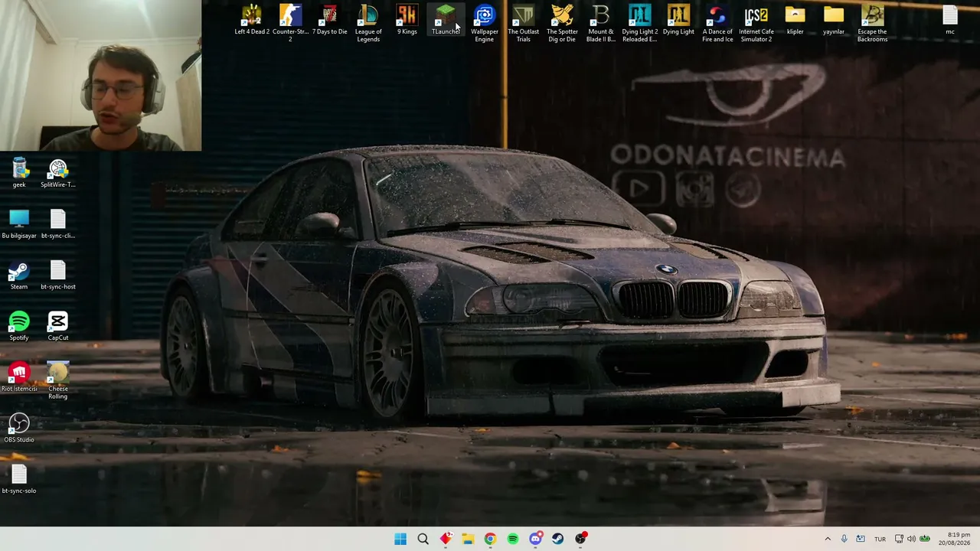Select the TLauncher desktop icon

tap(446, 21)
